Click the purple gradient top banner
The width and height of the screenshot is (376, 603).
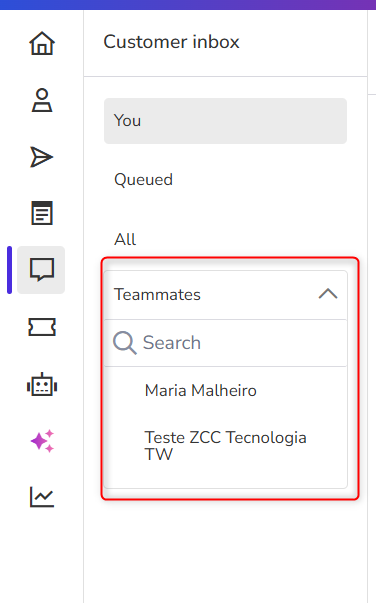coord(188,5)
